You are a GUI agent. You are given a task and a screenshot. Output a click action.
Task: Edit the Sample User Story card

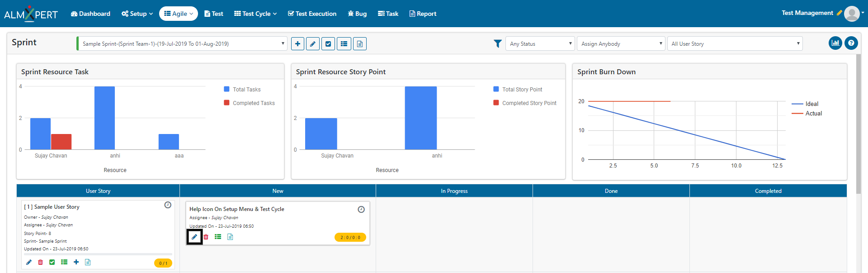(29, 262)
